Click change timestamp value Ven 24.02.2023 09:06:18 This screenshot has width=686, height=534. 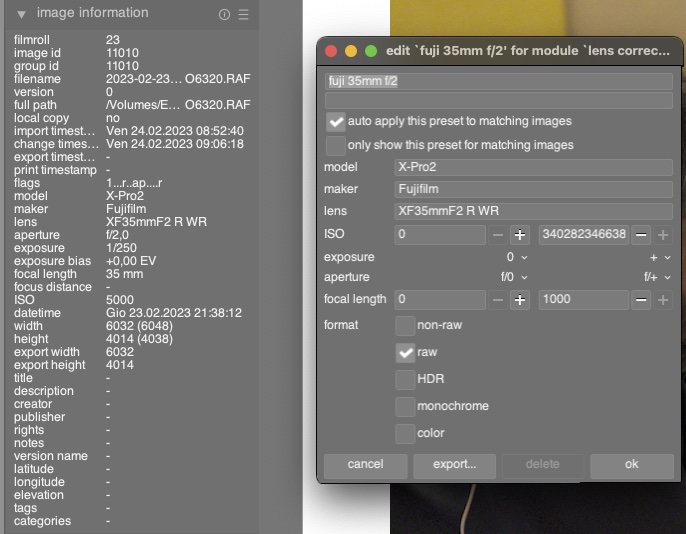tap(175, 144)
